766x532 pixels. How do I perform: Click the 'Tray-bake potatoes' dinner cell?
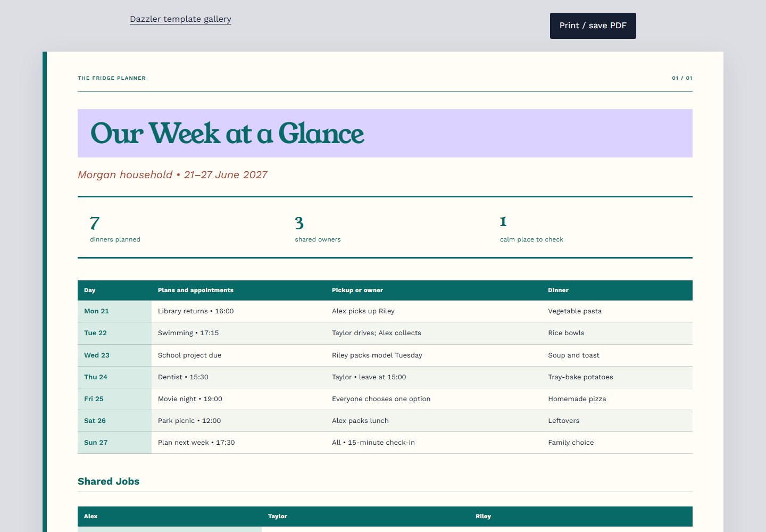pos(617,377)
